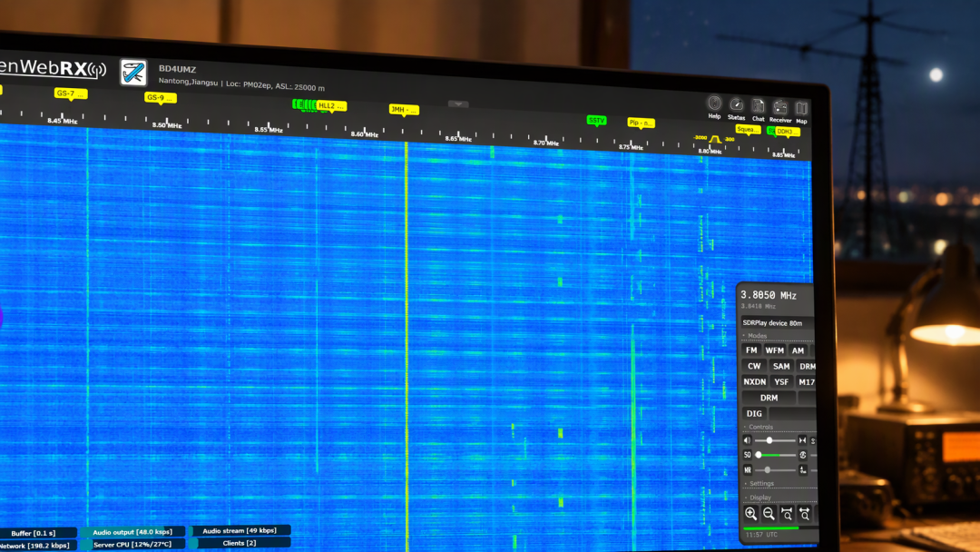
Task: Jump to the GS-9 bookmark
Action: [160, 98]
